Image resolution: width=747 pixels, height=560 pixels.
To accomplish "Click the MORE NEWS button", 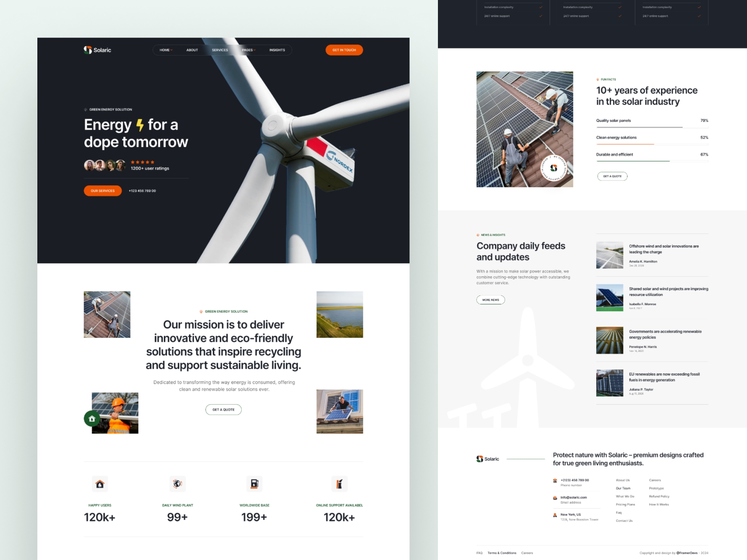I will click(490, 300).
